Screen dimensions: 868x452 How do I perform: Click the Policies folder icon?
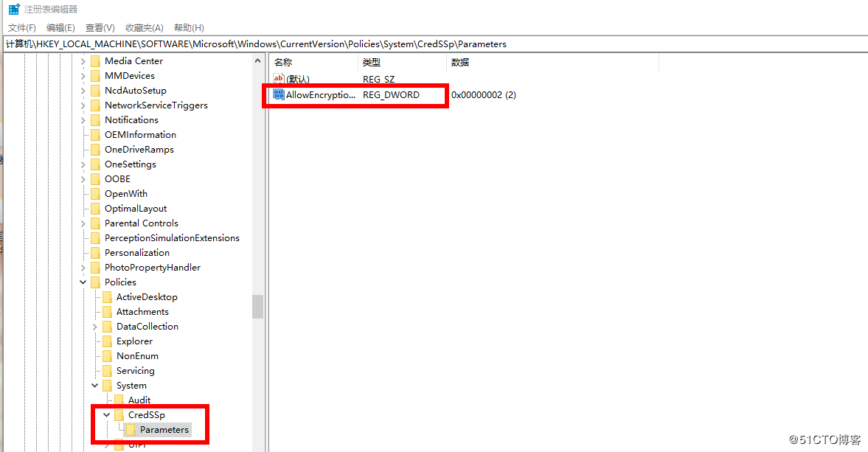[x=95, y=282]
